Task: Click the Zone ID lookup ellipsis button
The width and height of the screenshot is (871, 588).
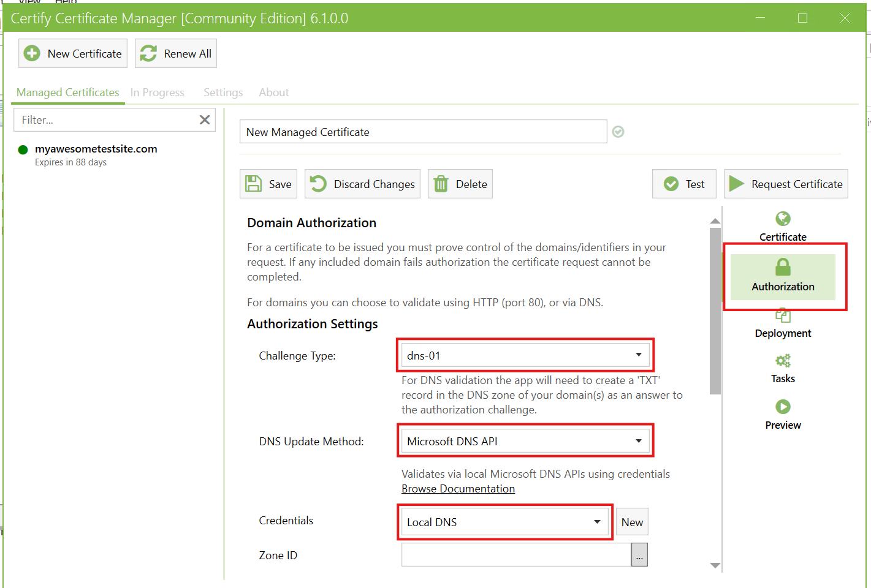Action: click(x=639, y=555)
